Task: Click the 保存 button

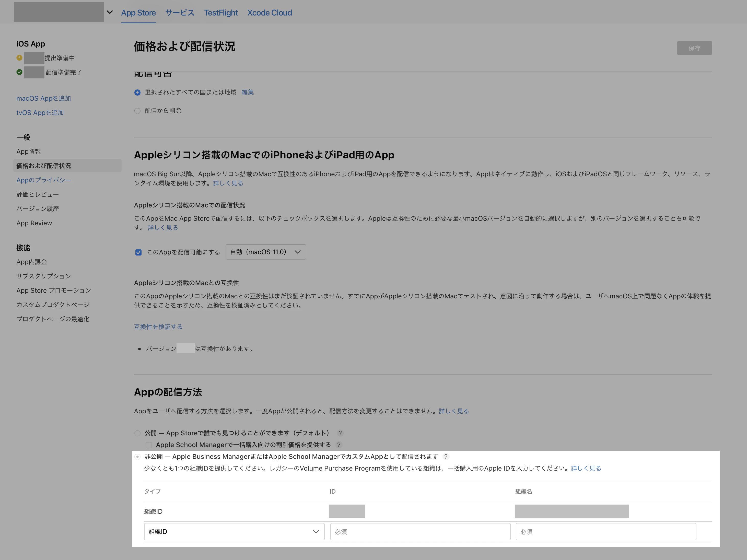Action: [694, 48]
